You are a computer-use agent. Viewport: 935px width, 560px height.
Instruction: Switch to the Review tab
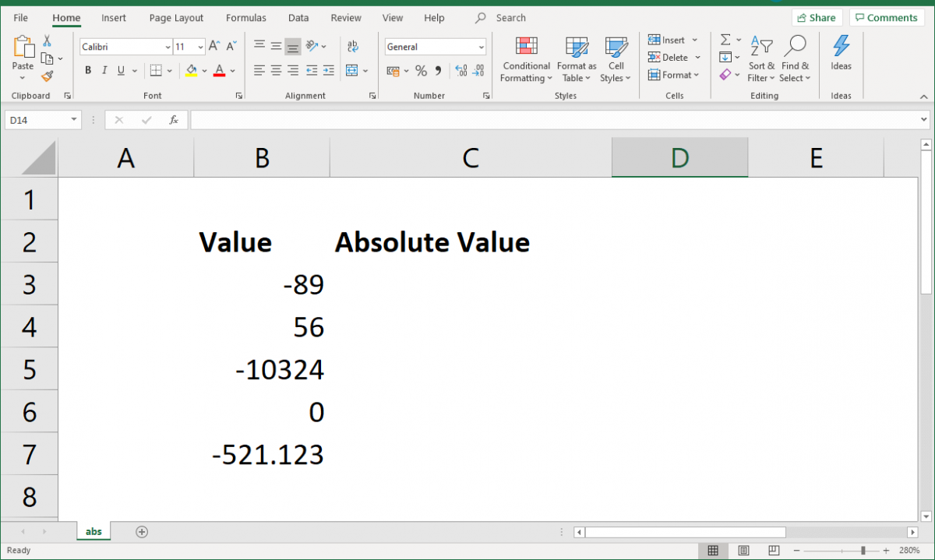346,18
